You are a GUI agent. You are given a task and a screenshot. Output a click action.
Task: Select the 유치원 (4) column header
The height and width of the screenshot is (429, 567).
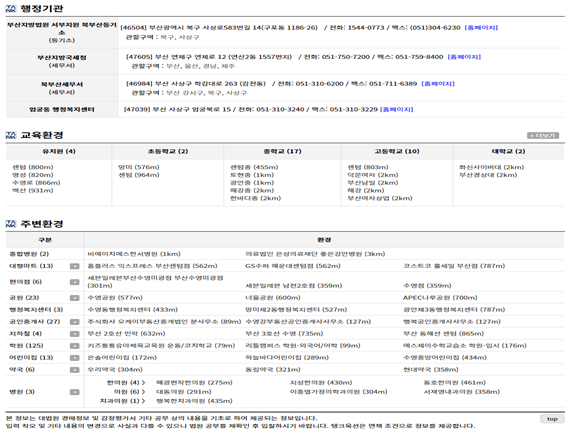[x=59, y=152]
